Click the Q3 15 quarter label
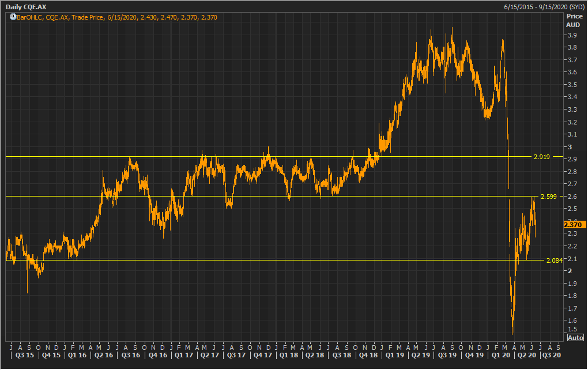Image resolution: width=588 pixels, height=370 pixels. (x=24, y=355)
